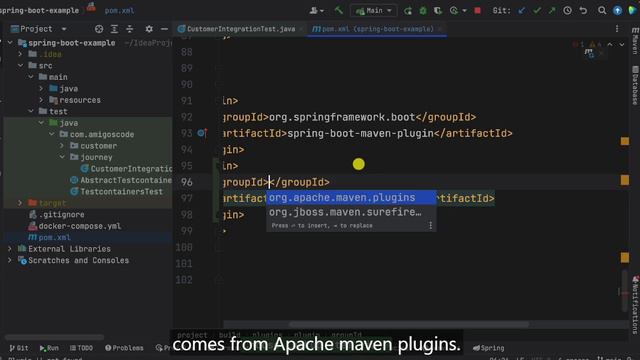Image resolution: width=640 pixels, height=360 pixels.
Task: Expand the resources folder
Action: [x=41, y=100]
